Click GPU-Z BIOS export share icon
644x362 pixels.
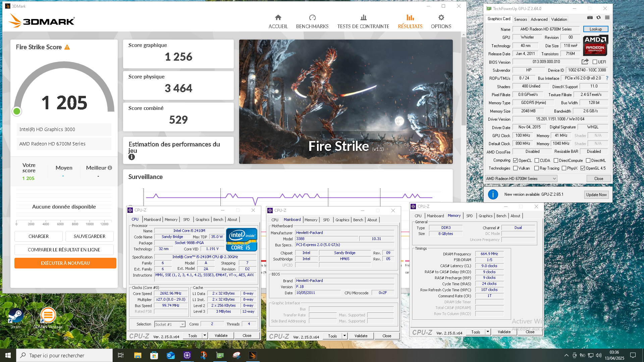(x=585, y=62)
